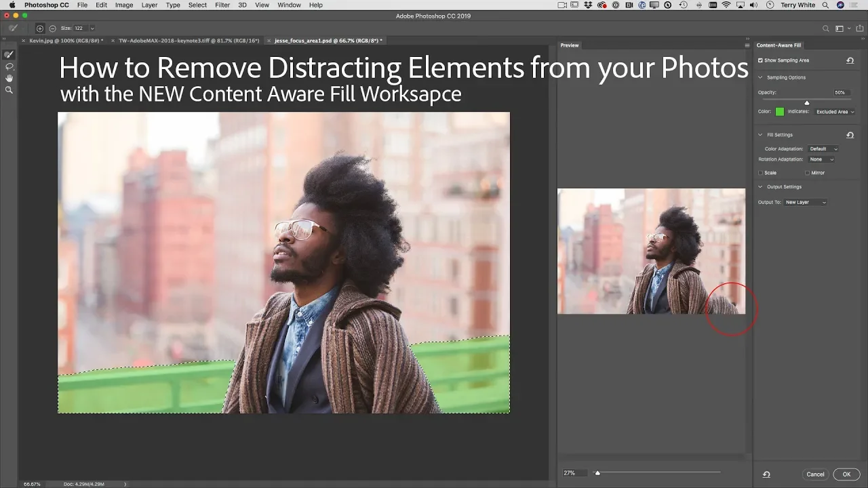Click the Preview zoom slider handle
The height and width of the screenshot is (488, 868).
tap(597, 473)
